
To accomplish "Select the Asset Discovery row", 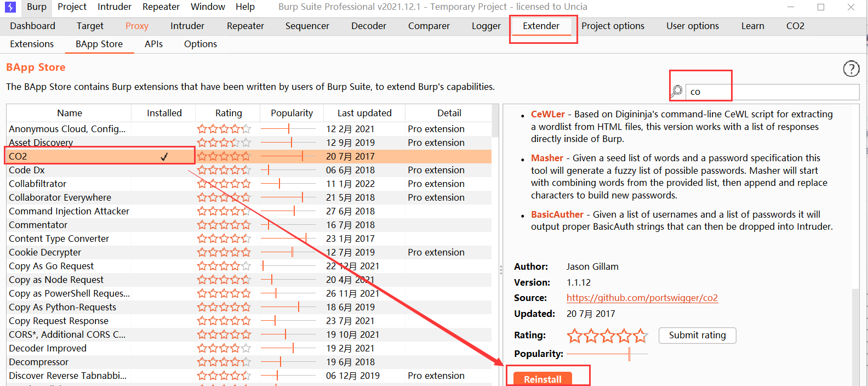I will 249,143.
